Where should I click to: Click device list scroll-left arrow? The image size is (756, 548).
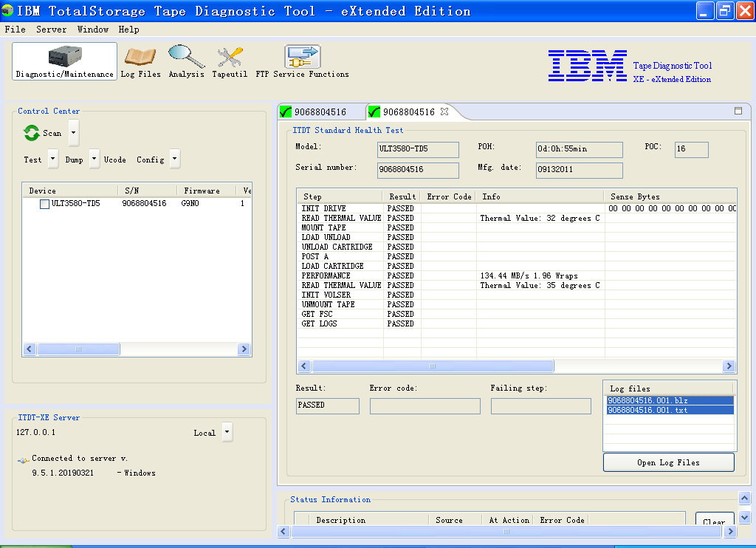(30, 349)
